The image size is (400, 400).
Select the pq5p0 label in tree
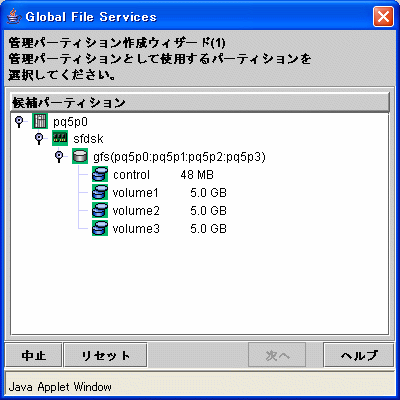[70, 122]
